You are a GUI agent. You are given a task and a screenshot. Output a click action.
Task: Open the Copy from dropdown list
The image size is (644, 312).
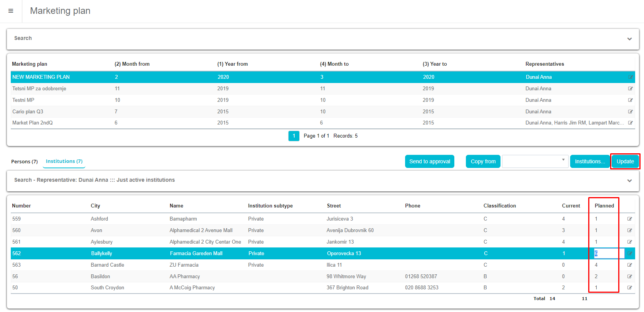coord(534,161)
